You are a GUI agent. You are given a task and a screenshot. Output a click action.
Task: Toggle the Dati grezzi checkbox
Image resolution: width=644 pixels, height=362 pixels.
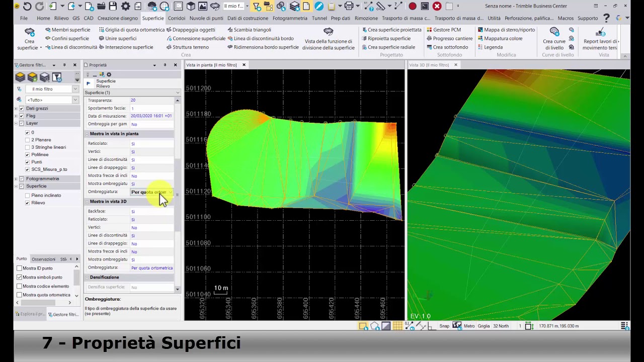21,109
